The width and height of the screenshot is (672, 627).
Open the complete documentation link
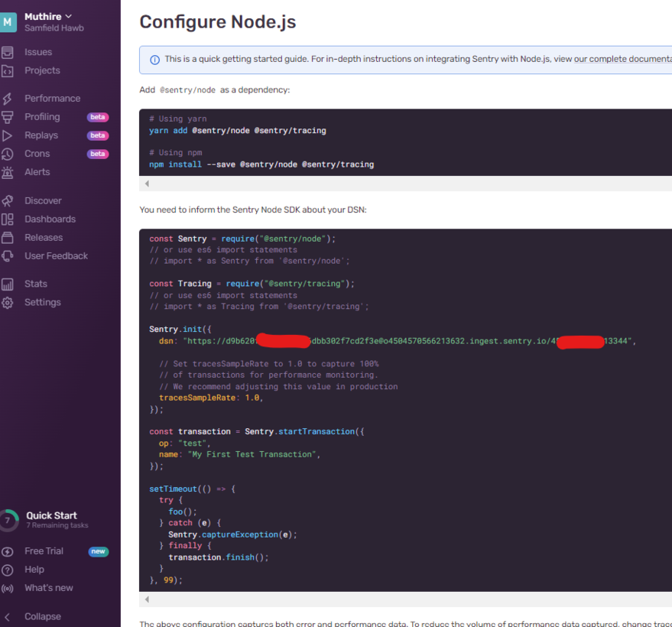[623, 59]
